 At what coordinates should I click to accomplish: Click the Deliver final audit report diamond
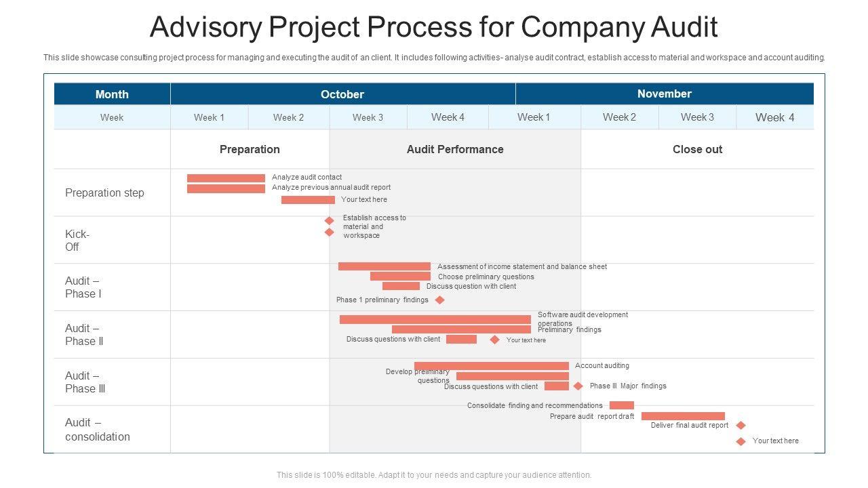[741, 426]
